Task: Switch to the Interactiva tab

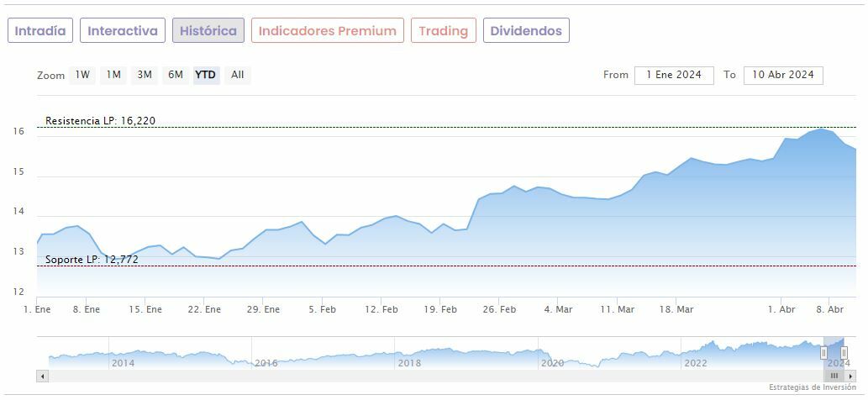Action: 123,31
